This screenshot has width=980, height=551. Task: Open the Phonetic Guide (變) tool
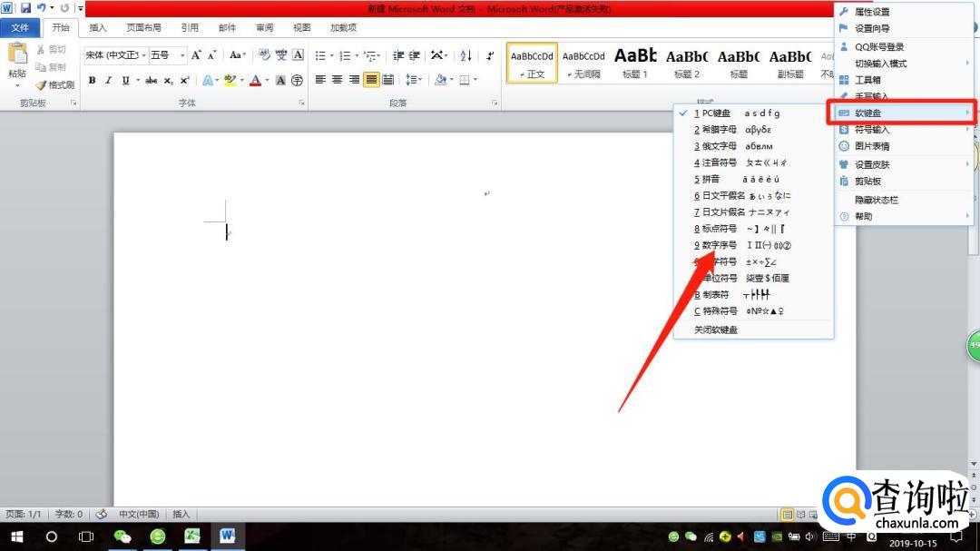click(281, 55)
